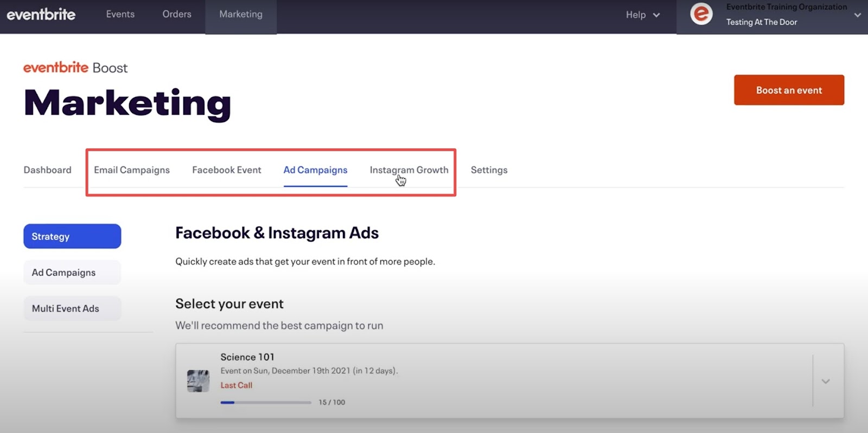Open the Orders menu item
The image size is (868, 433).
click(177, 14)
